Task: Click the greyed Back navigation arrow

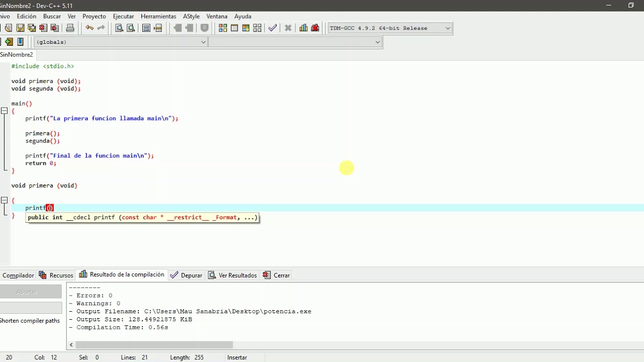Action: tap(178, 28)
